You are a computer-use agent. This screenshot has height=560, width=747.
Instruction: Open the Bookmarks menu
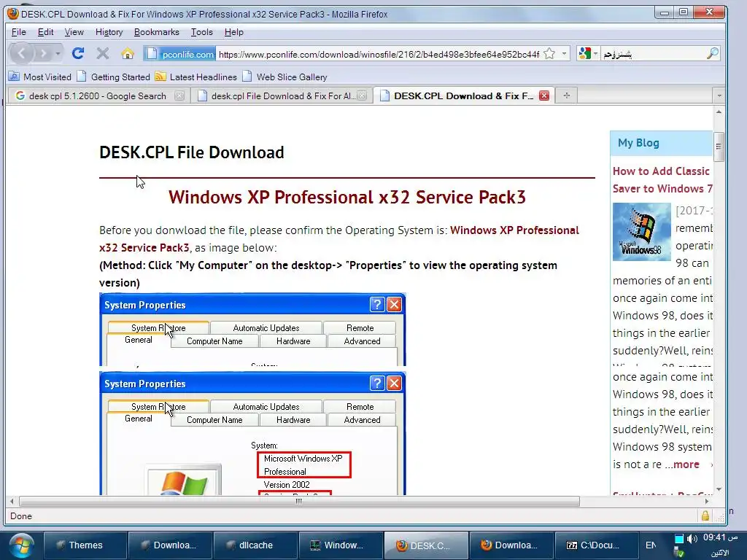point(157,32)
